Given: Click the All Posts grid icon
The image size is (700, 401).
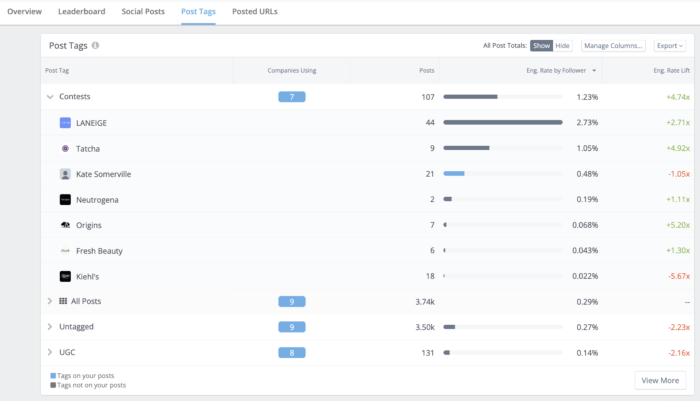Looking at the screenshot, I should (x=63, y=301).
